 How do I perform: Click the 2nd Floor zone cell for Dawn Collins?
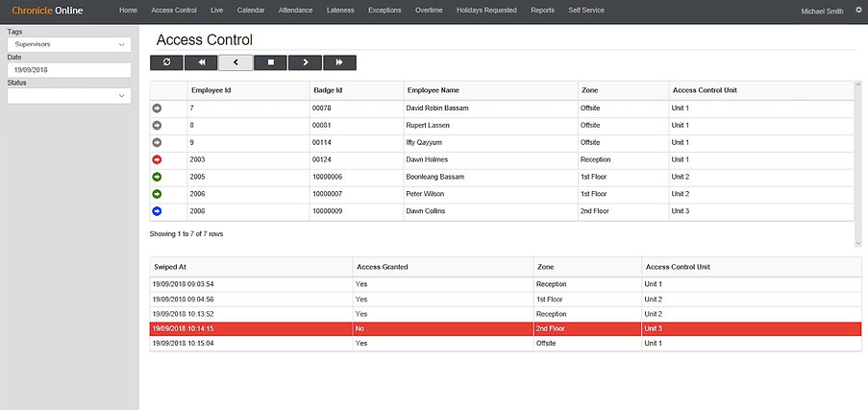(x=623, y=211)
